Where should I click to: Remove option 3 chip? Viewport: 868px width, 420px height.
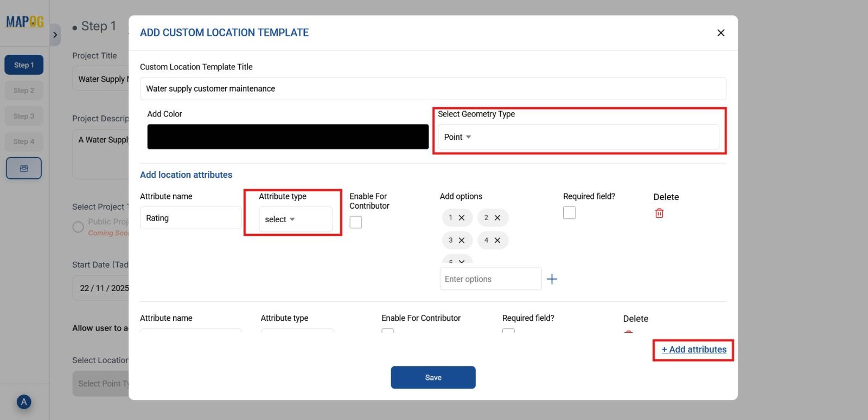click(462, 241)
